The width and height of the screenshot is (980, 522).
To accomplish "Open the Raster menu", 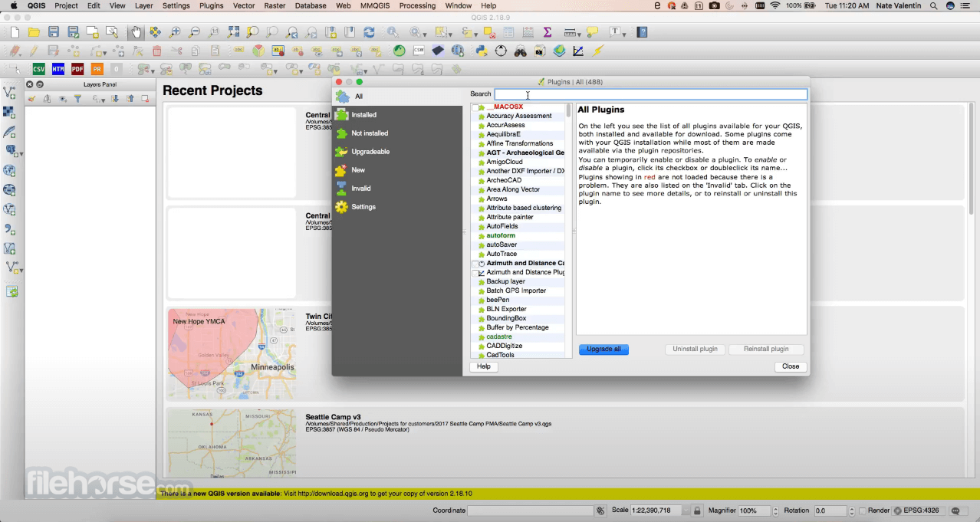I will [275, 5].
